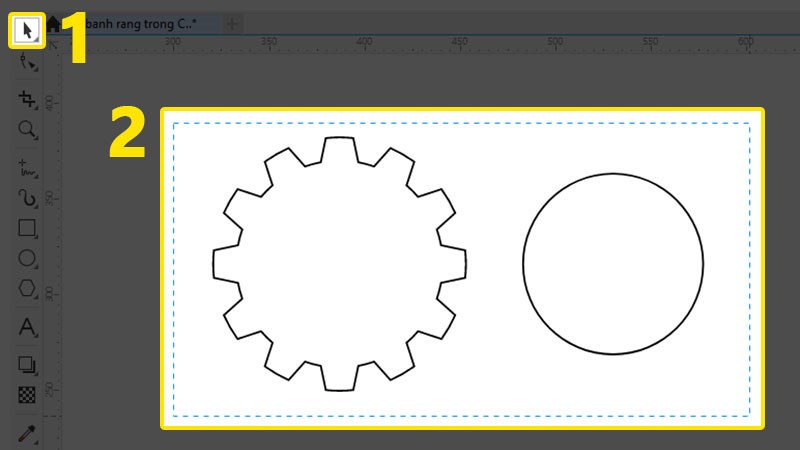
Task: Select the Polygon tool
Action: click(27, 288)
